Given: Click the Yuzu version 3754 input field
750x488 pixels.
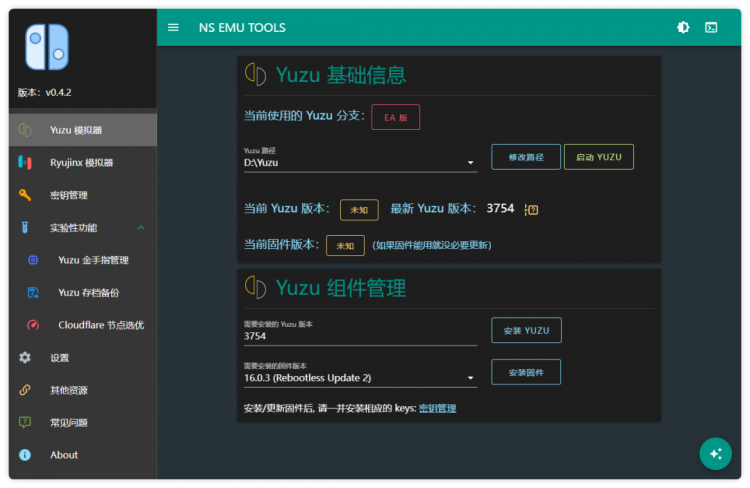Looking at the screenshot, I should tap(360, 336).
